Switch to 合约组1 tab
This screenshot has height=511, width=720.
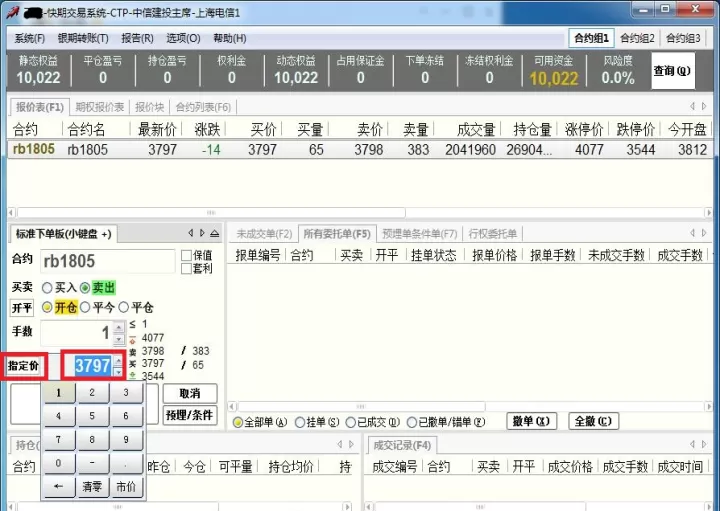tap(591, 38)
